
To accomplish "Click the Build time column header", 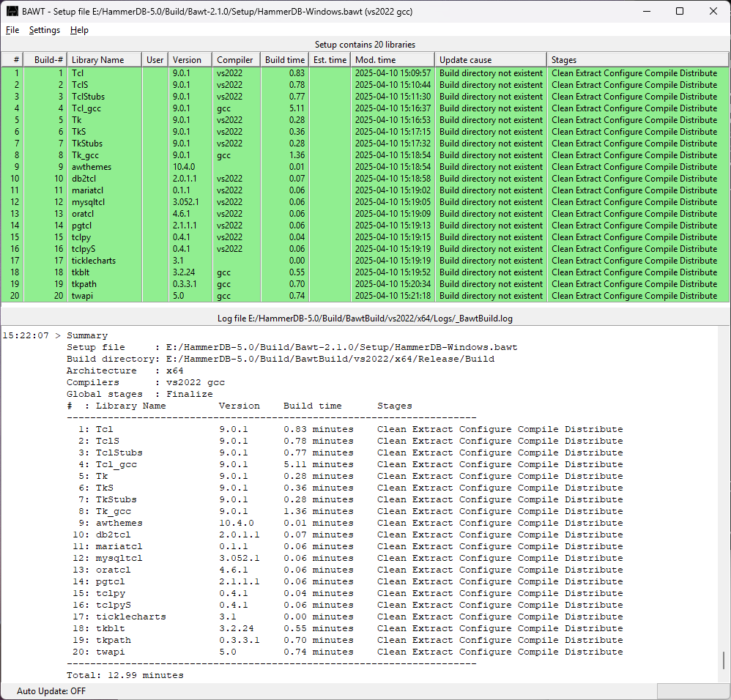I will 284,59.
